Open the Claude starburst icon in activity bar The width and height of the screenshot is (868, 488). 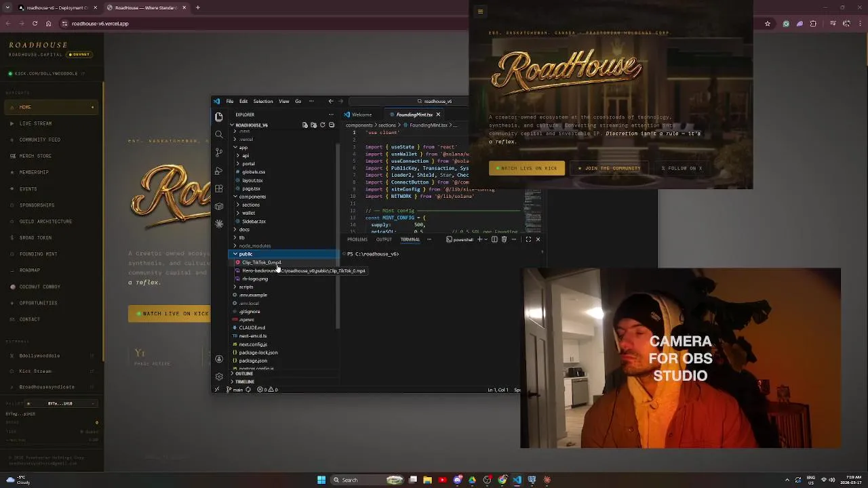218,224
